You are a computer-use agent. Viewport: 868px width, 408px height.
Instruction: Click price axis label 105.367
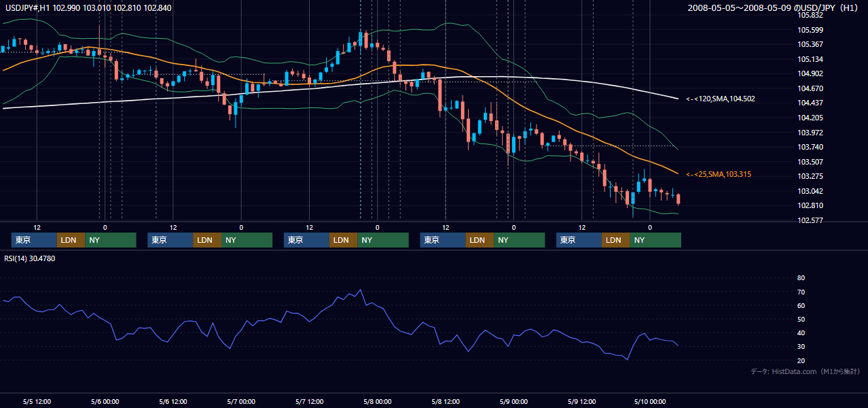pos(810,44)
